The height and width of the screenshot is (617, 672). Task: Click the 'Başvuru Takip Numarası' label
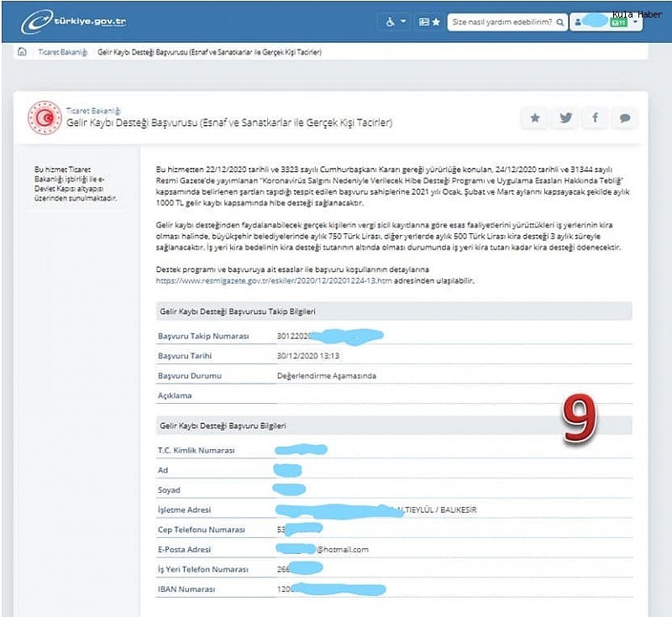coord(203,336)
